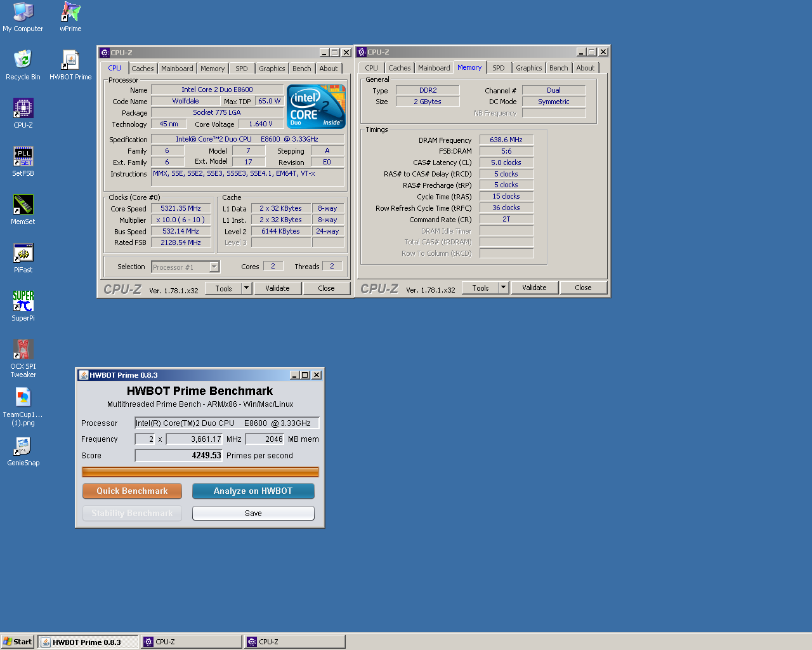
Task: Click Close button in left CPU-Z
Action: 326,288
